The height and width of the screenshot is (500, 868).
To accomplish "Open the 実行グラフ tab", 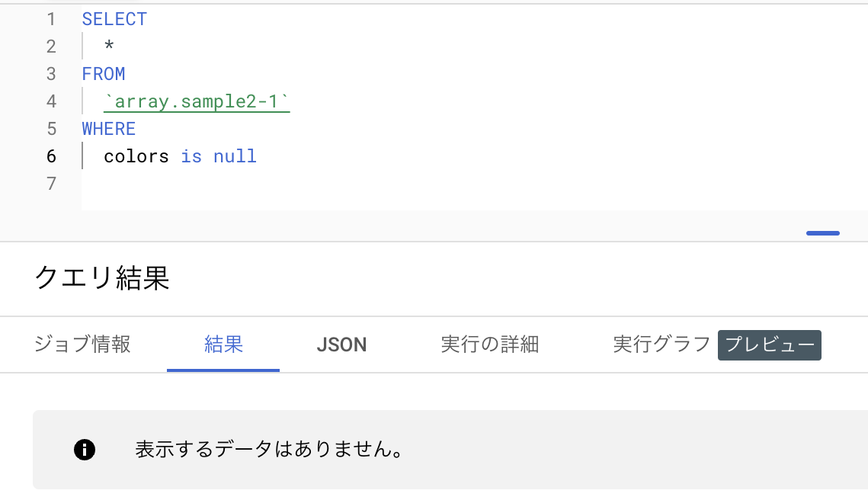I will point(661,344).
